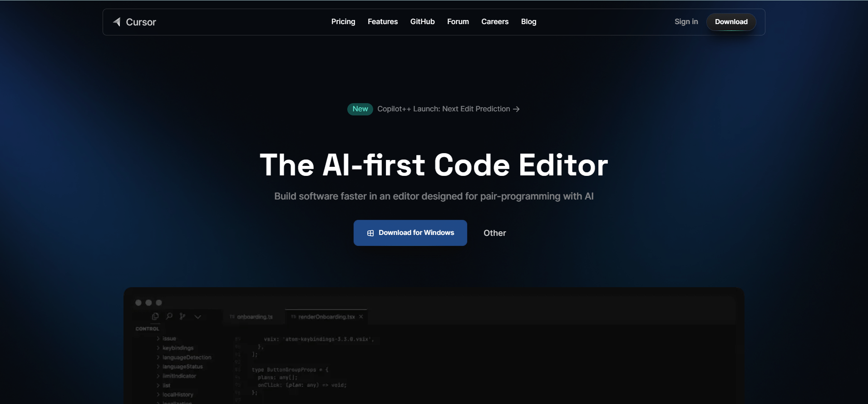Click the green New badge

click(360, 109)
